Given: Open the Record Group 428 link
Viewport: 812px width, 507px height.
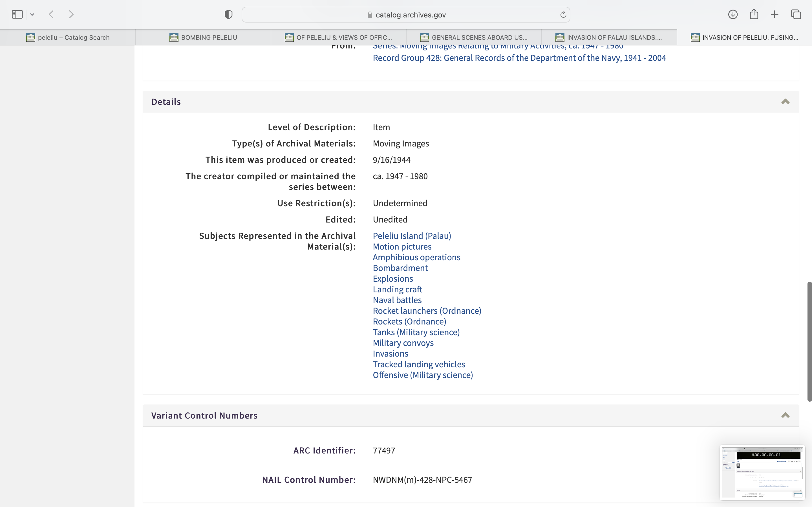Looking at the screenshot, I should click(x=519, y=58).
